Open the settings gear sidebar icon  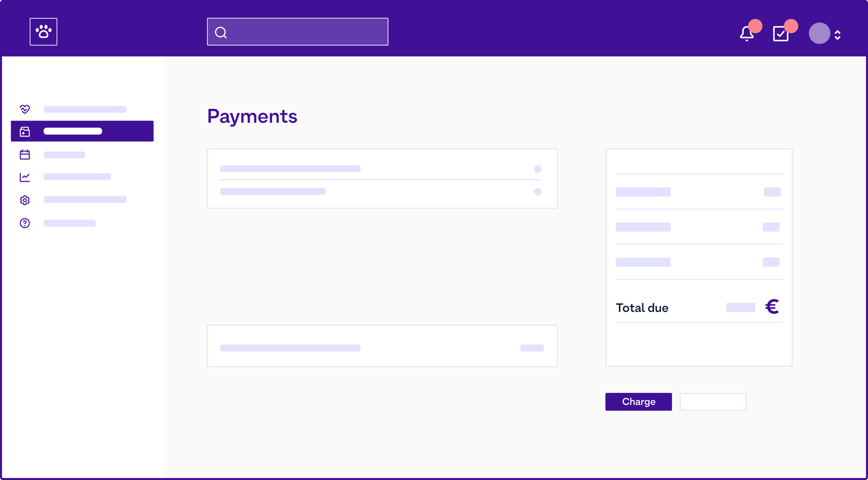pyautogui.click(x=24, y=200)
